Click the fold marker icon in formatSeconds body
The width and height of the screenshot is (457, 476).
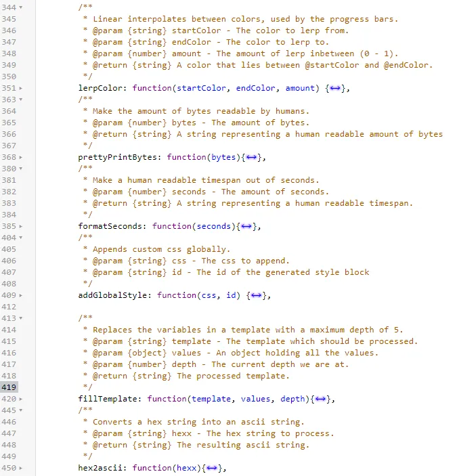(x=246, y=226)
